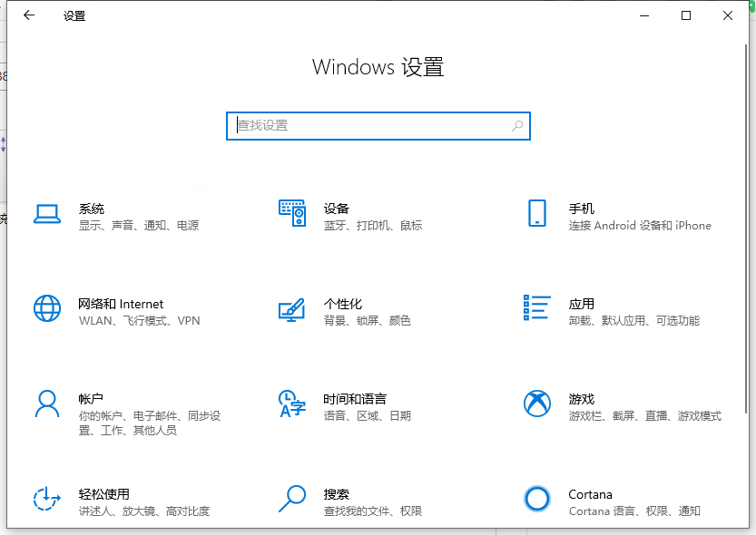Image resolution: width=756 pixels, height=535 pixels.
Task: Open 蓝牙、打印机、鼠标 settings
Action: tap(375, 225)
